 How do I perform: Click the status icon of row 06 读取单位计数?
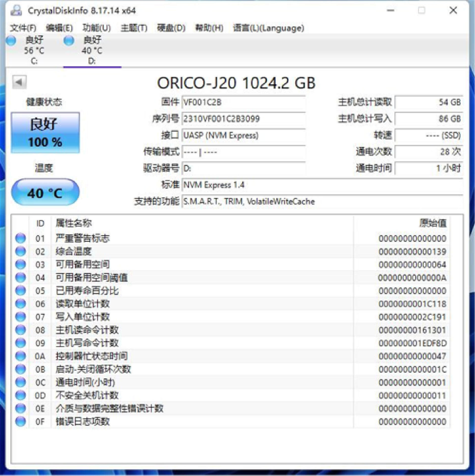[21, 304]
